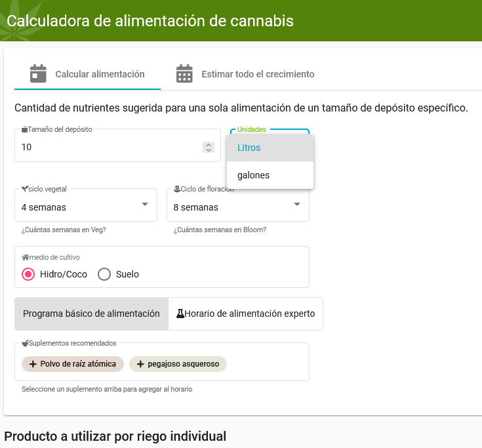
Task: Open the ciclo vegetal dropdown showing 4 semanas
Action: [x=86, y=205]
